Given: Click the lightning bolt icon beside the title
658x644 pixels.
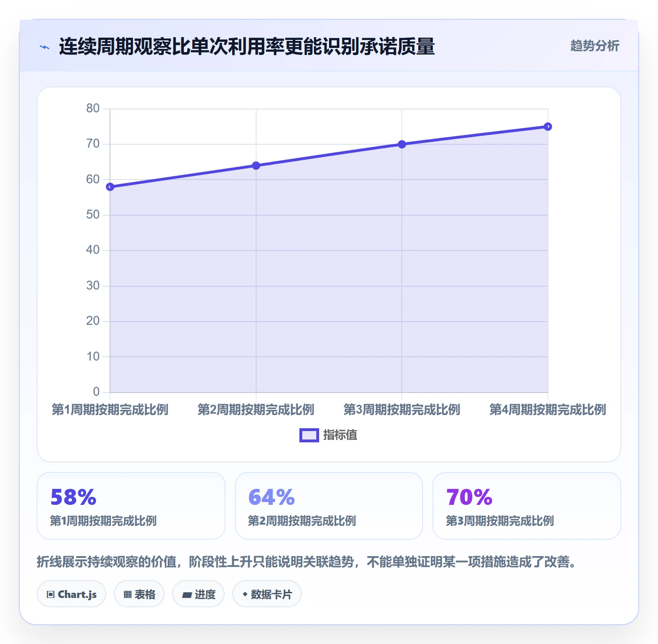Looking at the screenshot, I should point(45,47).
